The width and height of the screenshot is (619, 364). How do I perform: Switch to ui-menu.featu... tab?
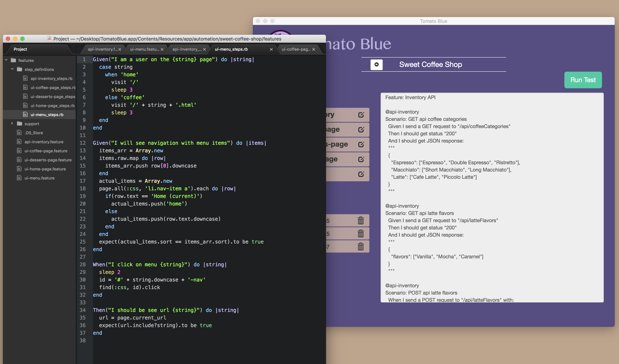[x=144, y=49]
